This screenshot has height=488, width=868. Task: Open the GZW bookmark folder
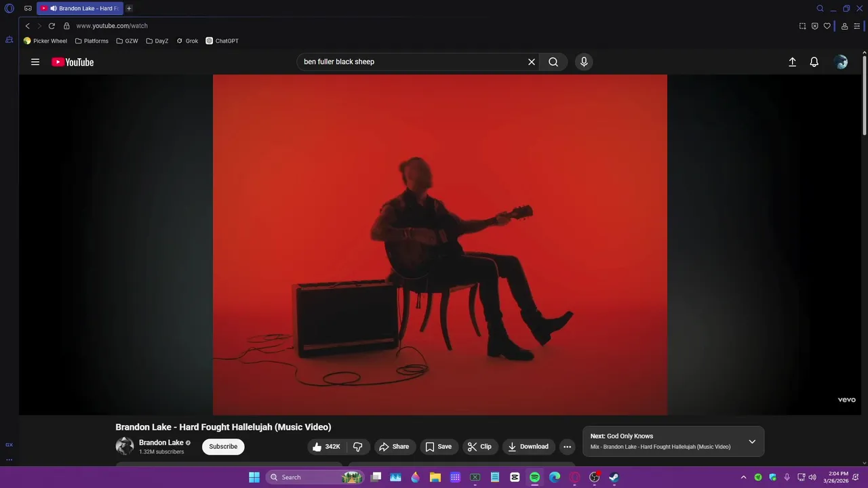(127, 41)
